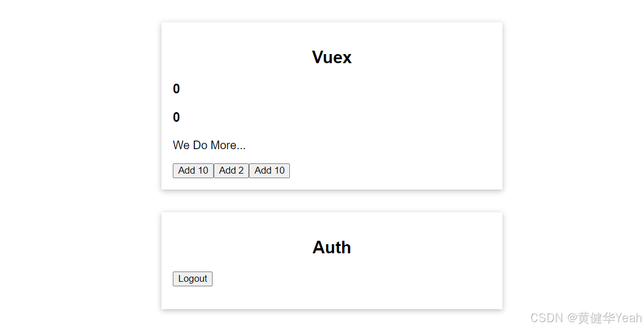Select the Vuex heading text
644x329 pixels.
pos(331,57)
